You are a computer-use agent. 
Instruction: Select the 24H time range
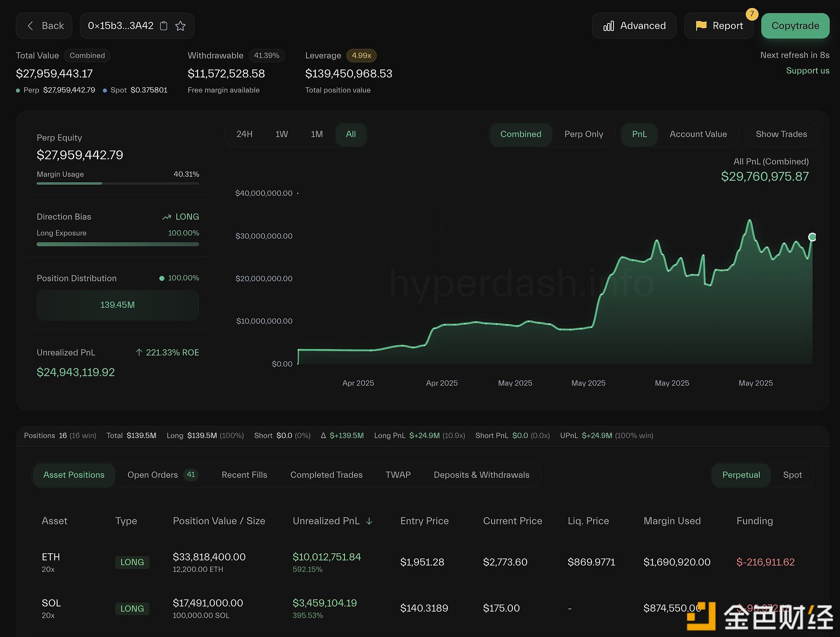[x=244, y=134]
